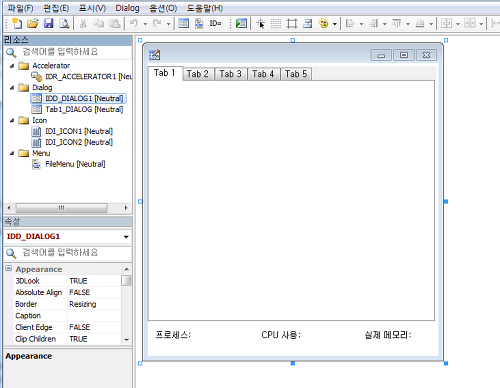
Task: Click the Border Resizing value
Action: 94,304
